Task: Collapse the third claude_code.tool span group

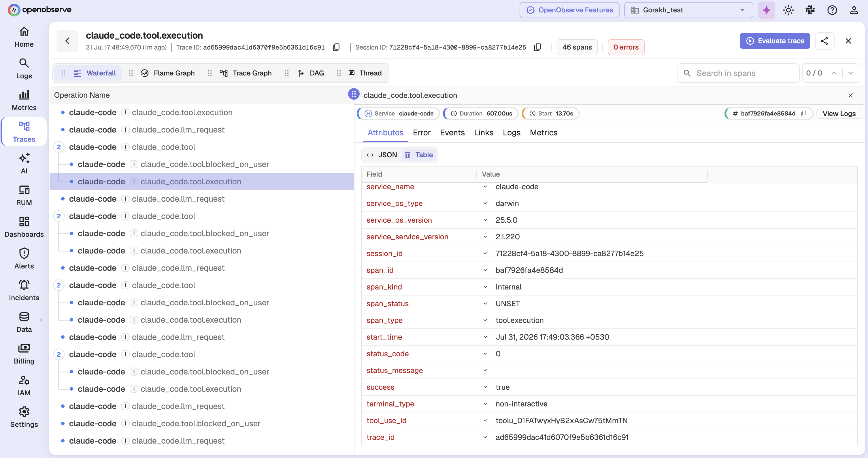Action: [59, 285]
